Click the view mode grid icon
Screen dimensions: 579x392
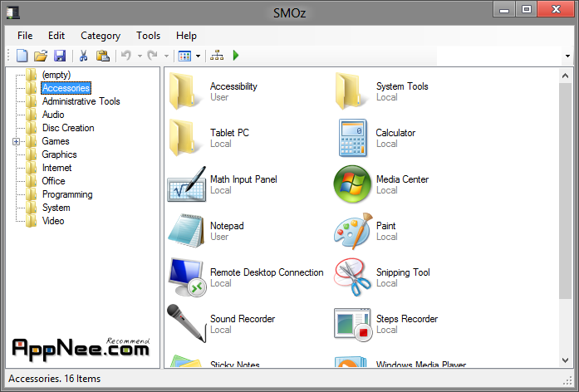[184, 56]
